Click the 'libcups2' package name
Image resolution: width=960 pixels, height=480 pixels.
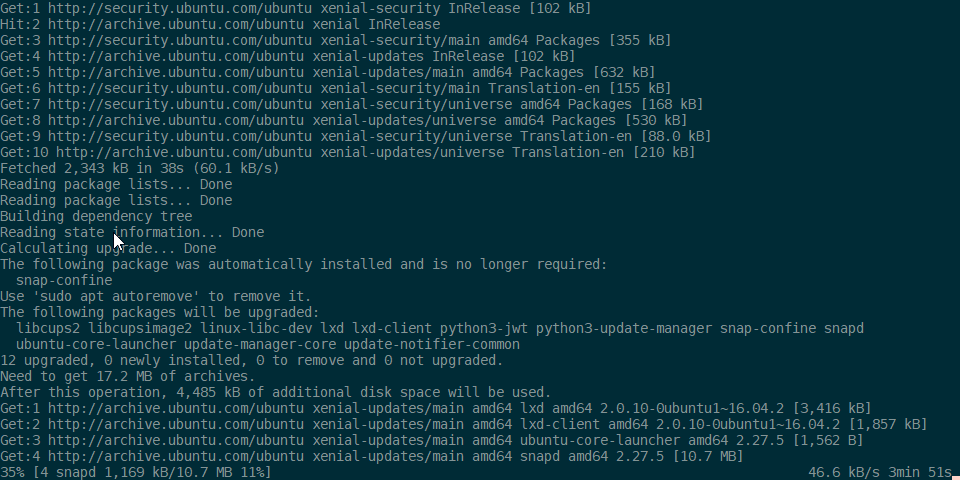48,328
